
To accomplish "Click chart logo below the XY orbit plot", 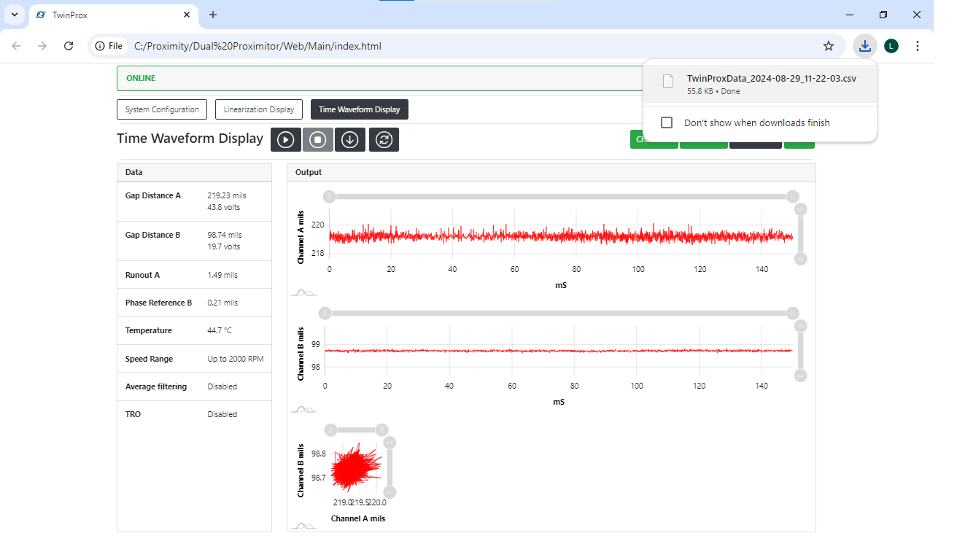I will (303, 526).
